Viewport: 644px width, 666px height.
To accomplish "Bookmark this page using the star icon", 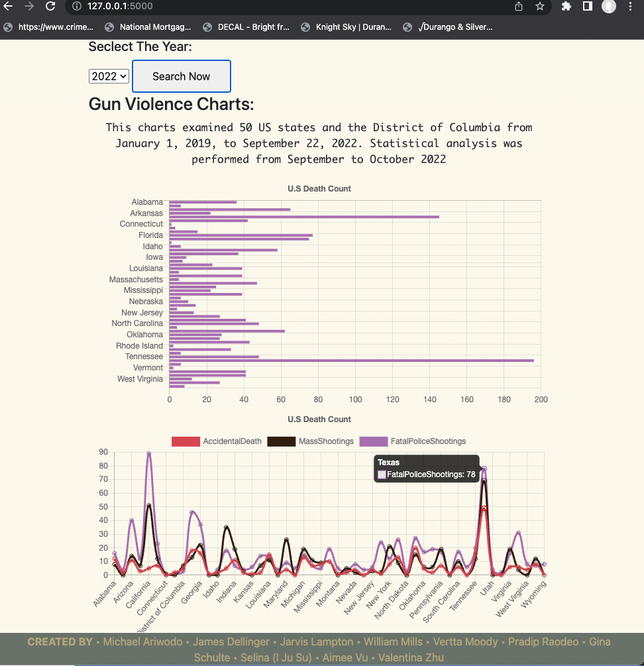I will pos(540,7).
